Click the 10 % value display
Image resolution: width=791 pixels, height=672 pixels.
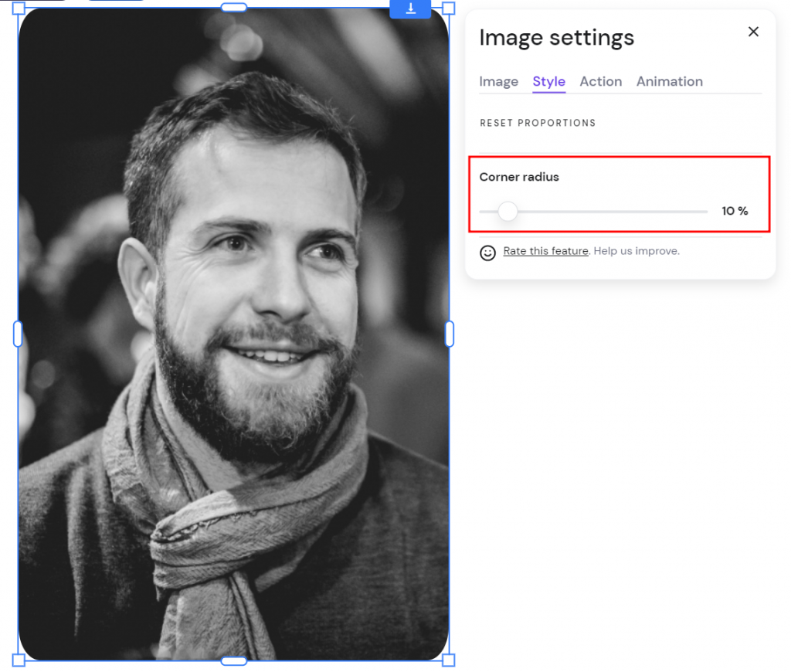click(734, 211)
